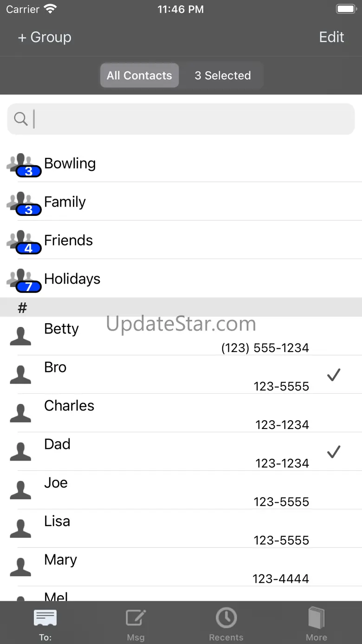Select Mary contact with 123-4444
This screenshot has width=362, height=644.
pos(181,567)
